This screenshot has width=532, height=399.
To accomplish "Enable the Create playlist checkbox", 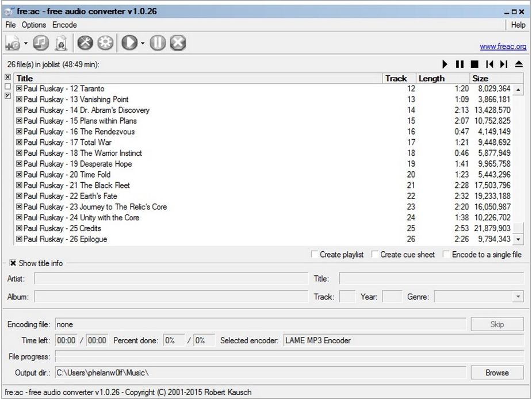I will (315, 254).
